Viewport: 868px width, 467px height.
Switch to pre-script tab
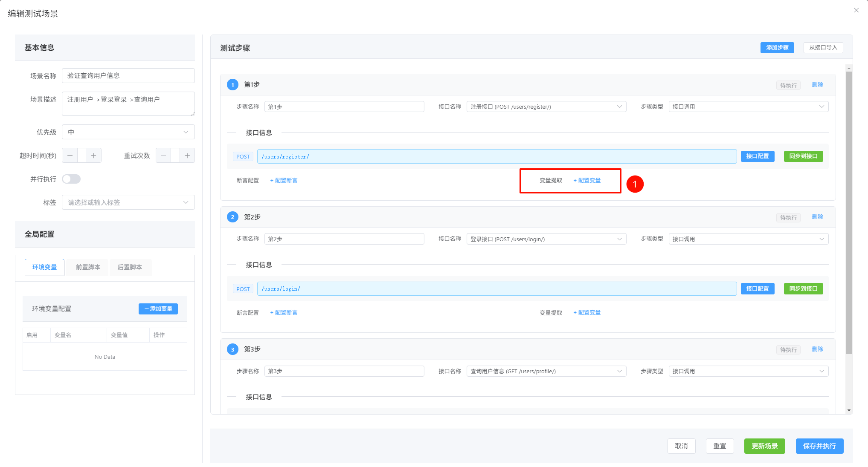[88, 267]
